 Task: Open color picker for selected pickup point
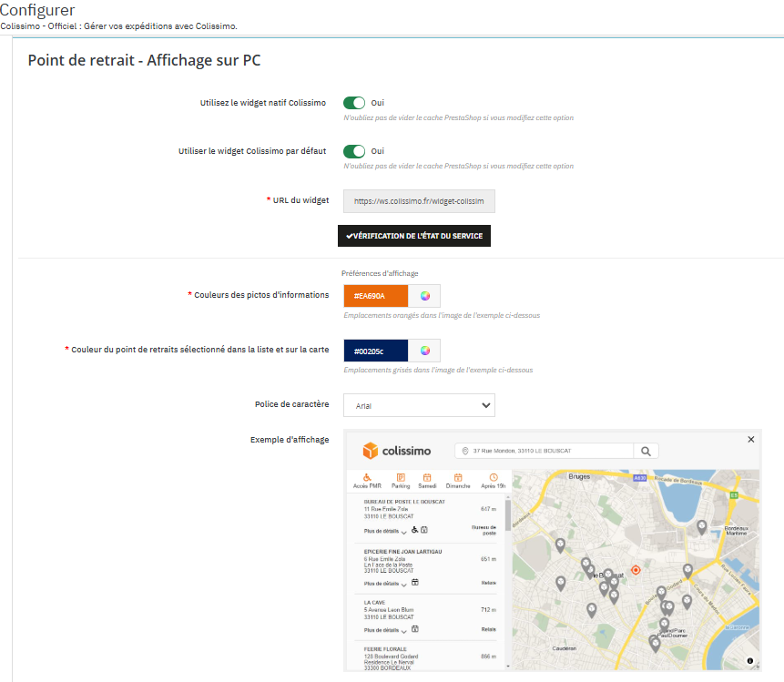pos(424,351)
